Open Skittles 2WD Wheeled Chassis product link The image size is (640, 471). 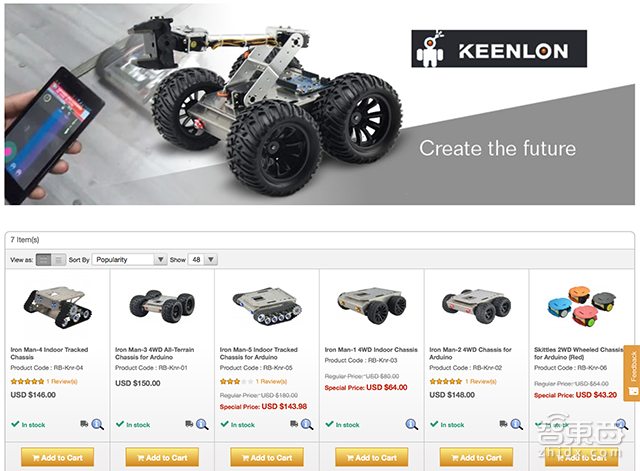[x=579, y=353]
